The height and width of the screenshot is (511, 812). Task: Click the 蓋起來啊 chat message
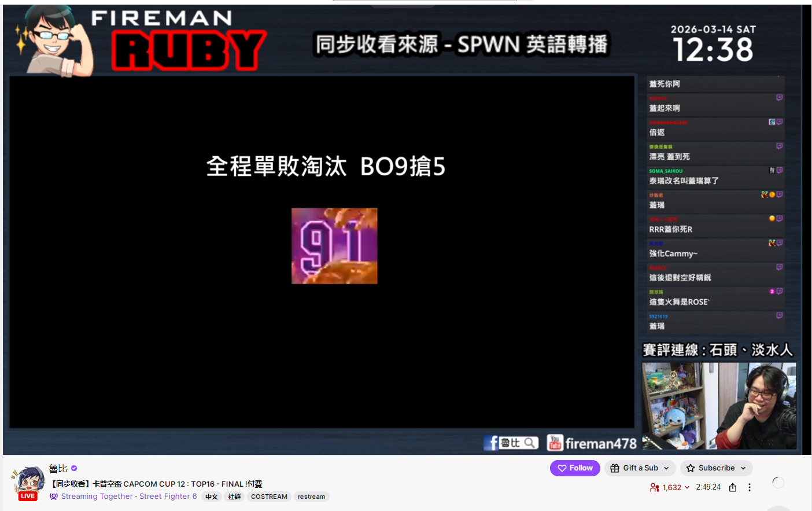[665, 108]
